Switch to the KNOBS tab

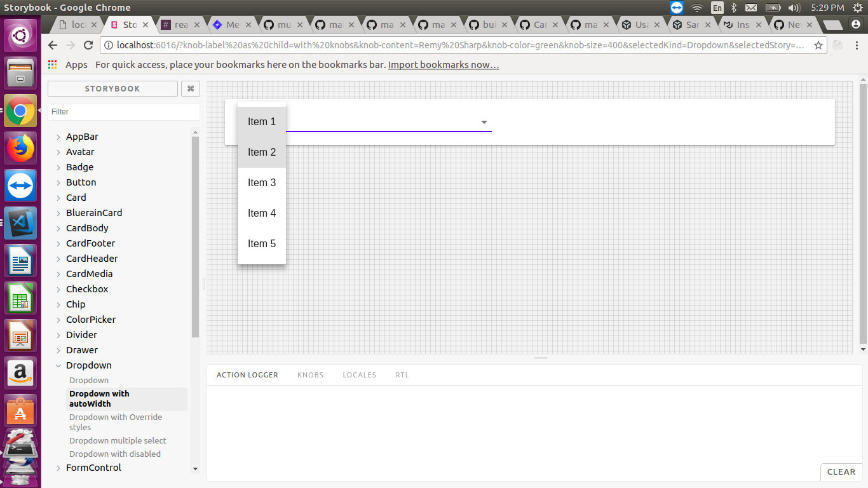pyautogui.click(x=310, y=375)
